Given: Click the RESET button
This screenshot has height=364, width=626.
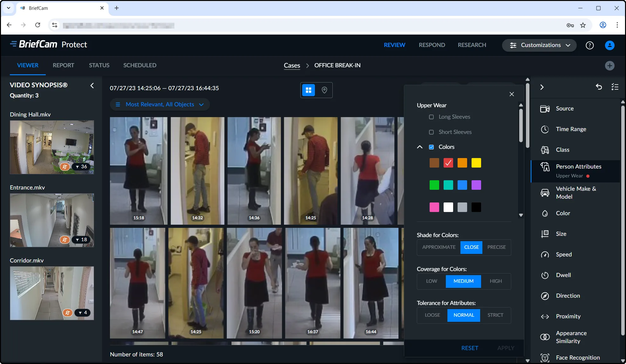Looking at the screenshot, I should click(x=469, y=348).
